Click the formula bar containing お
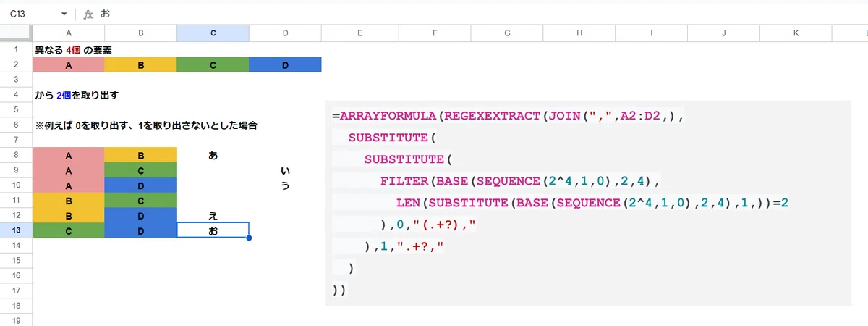Screen dimensions: 868x326 [483, 14]
